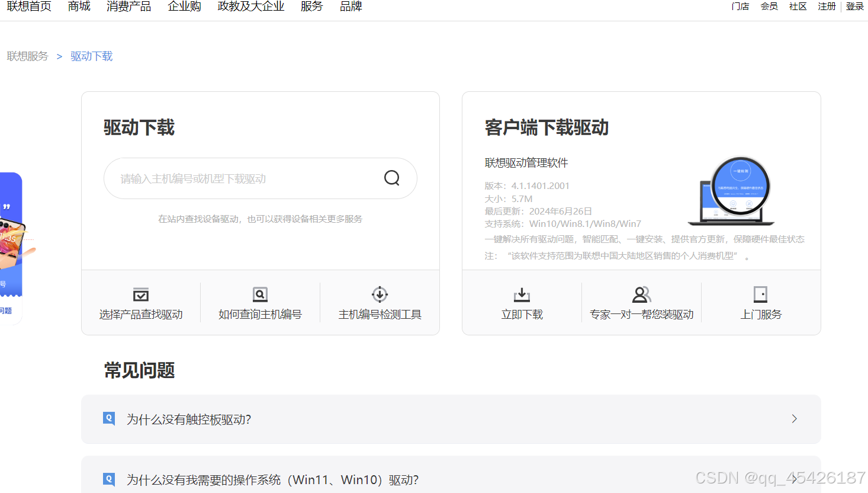868x493 pixels.
Task: Click the 注册 link
Action: [827, 7]
